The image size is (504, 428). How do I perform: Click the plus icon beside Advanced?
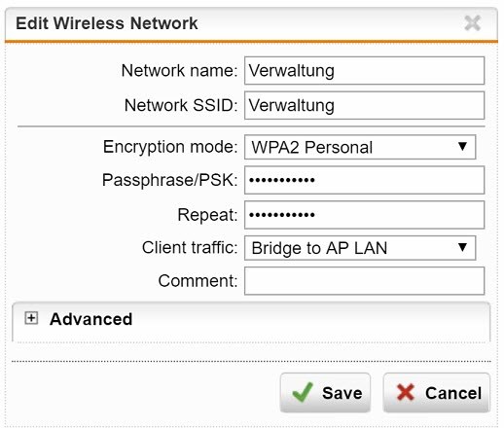[x=31, y=318]
